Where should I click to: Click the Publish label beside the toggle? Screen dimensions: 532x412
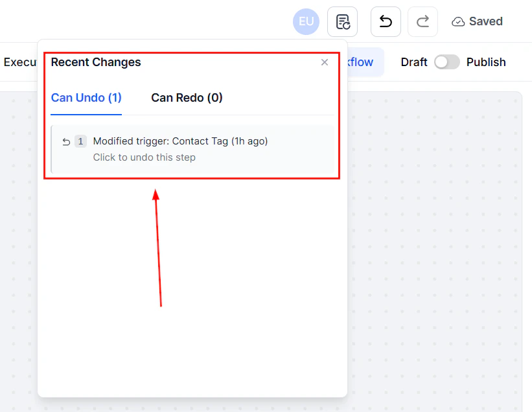[x=486, y=62]
